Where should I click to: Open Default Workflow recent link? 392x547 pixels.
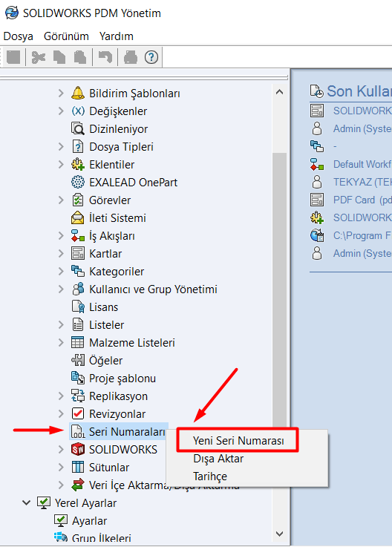tap(362, 164)
